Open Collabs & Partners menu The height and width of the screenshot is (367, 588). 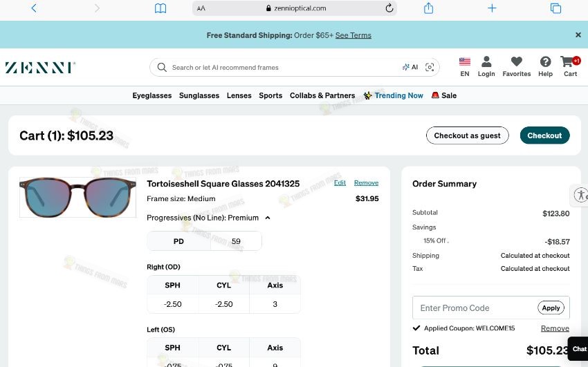322,95
